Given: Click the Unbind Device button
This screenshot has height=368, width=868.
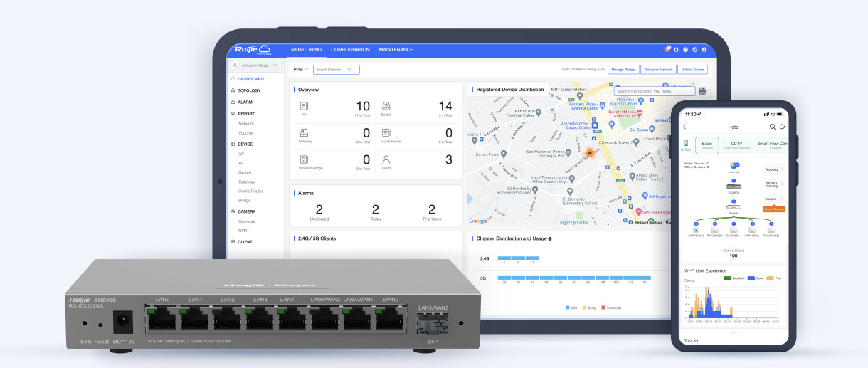Looking at the screenshot, I should [692, 70].
